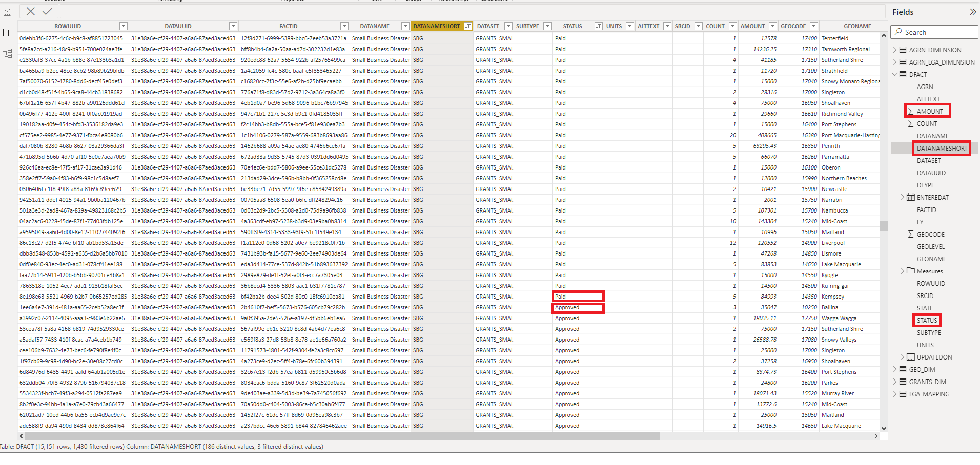
Task: Click the STATUS column filter icon
Action: [598, 26]
